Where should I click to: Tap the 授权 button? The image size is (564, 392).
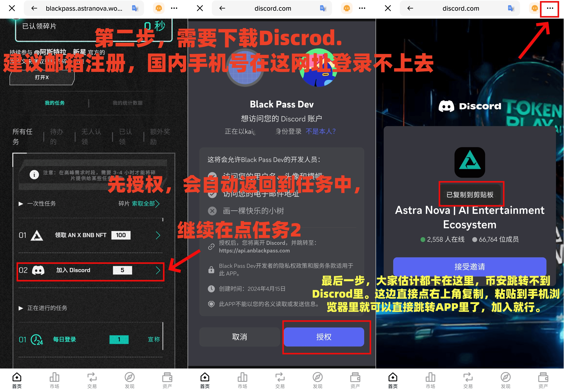click(x=324, y=337)
